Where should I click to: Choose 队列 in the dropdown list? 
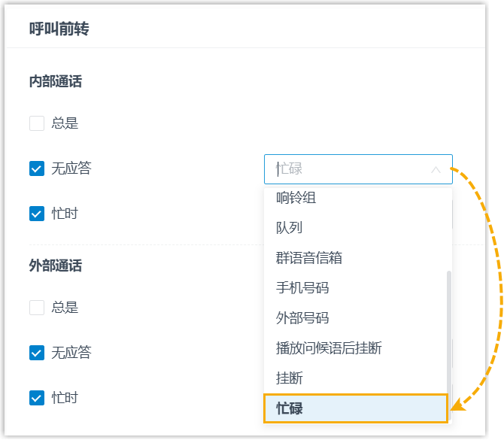click(290, 228)
